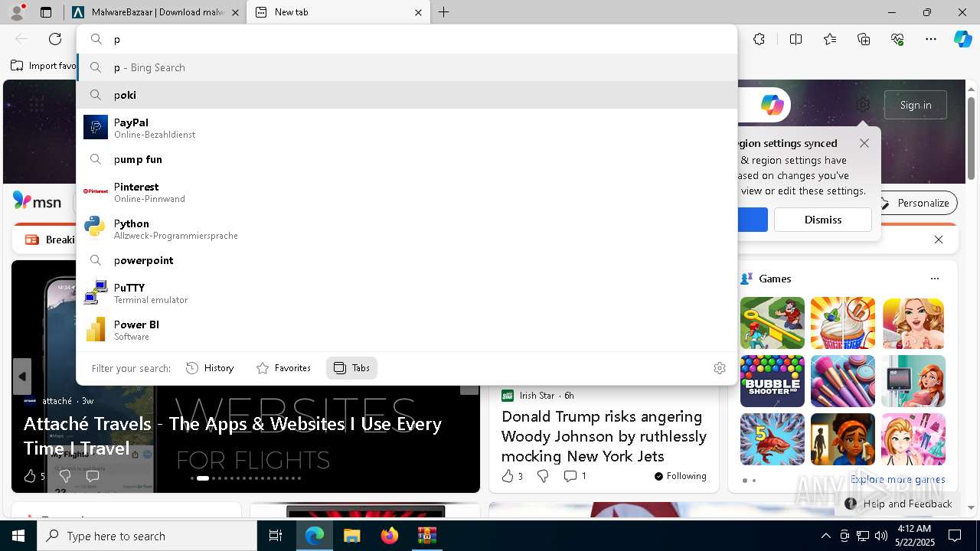Click the Dismiss button

coord(823,220)
